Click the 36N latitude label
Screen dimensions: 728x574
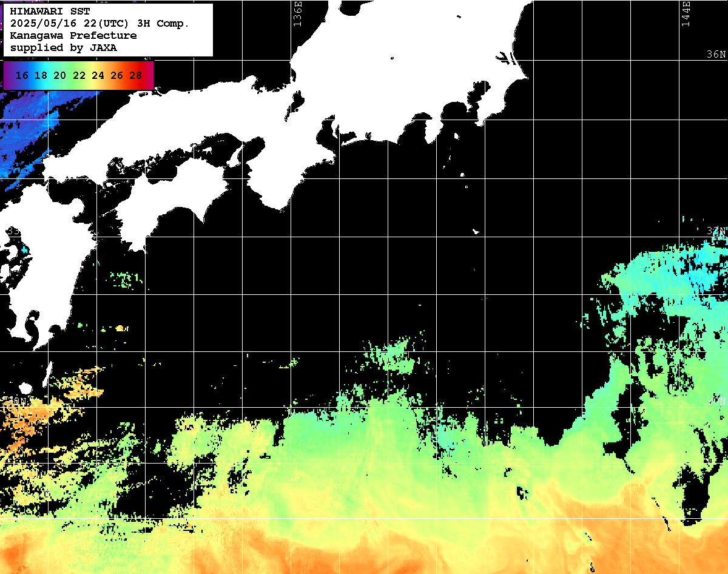click(x=716, y=54)
